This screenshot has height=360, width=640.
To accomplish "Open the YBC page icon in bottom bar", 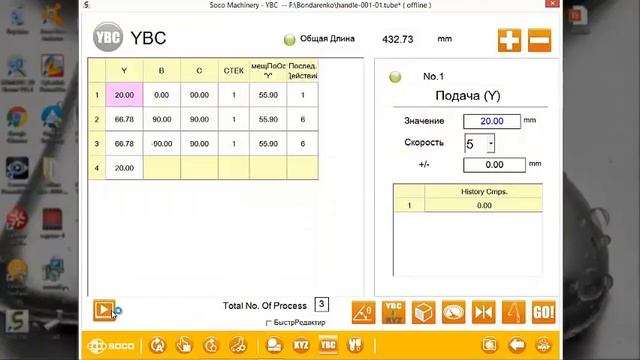I will point(328,345).
